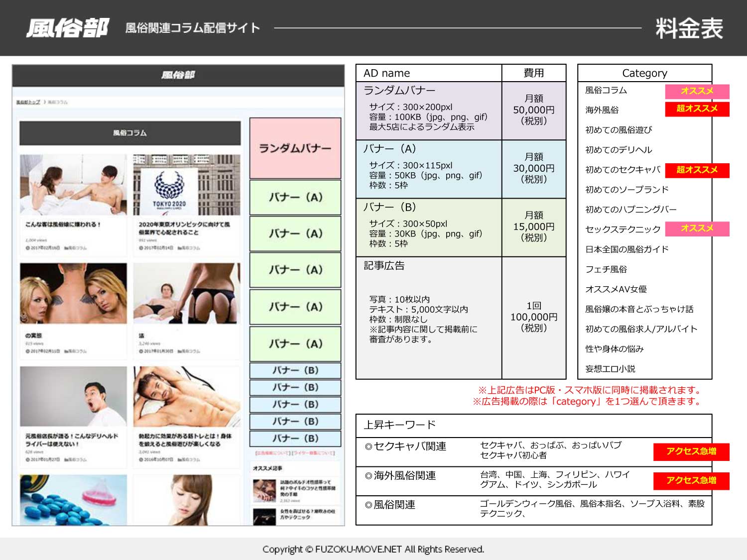Click the 性や身体の悩み category entry
Screen dimensions: 747x560
pyautogui.click(x=615, y=349)
